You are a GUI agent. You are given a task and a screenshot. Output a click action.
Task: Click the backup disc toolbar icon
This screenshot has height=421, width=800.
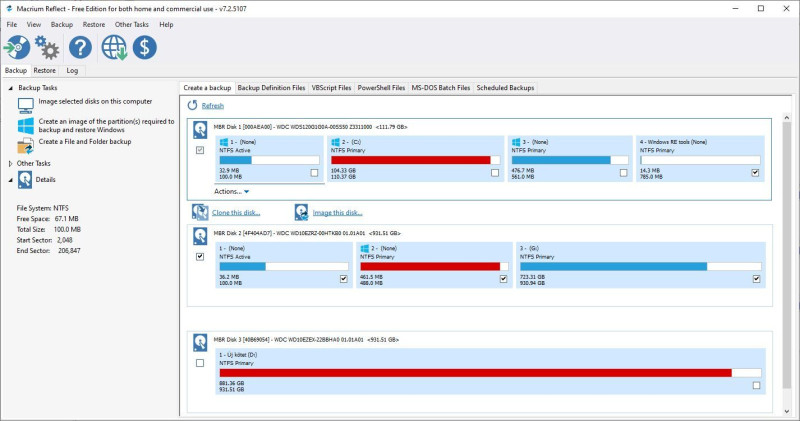[x=17, y=47]
